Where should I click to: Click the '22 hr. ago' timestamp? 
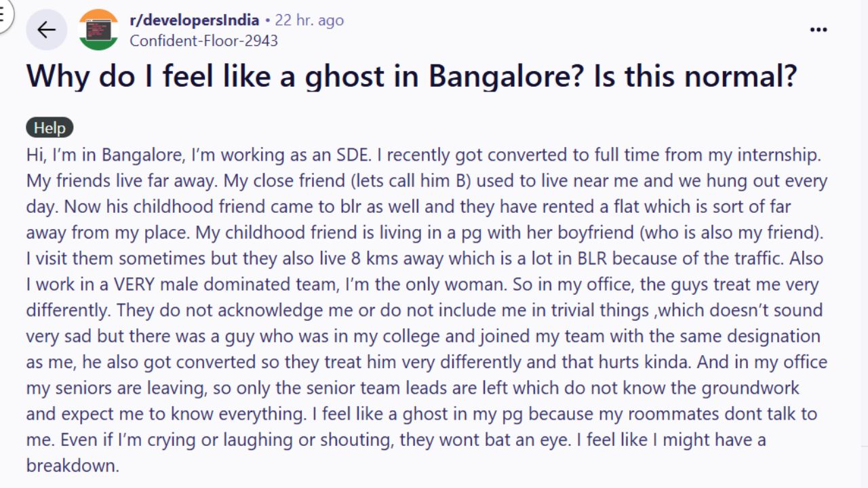pos(309,20)
